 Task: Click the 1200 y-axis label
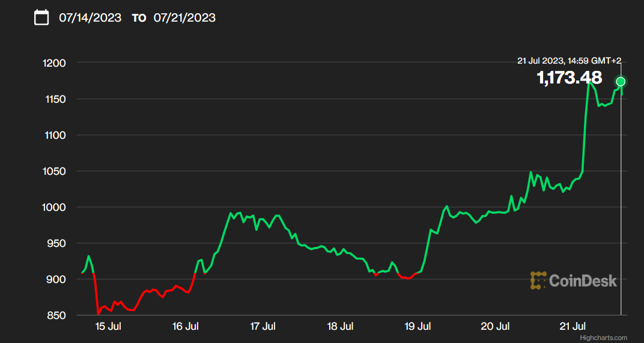tap(54, 63)
